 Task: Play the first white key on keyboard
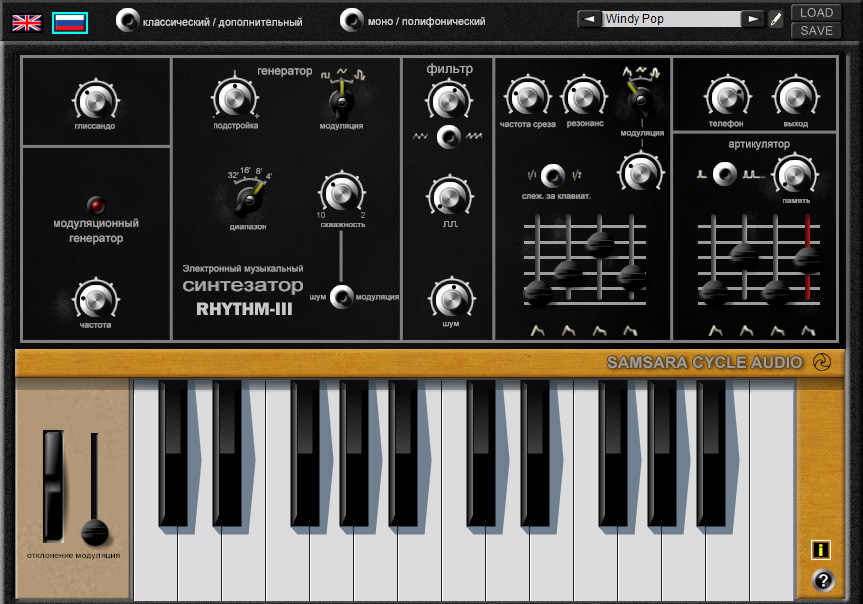coord(154,567)
